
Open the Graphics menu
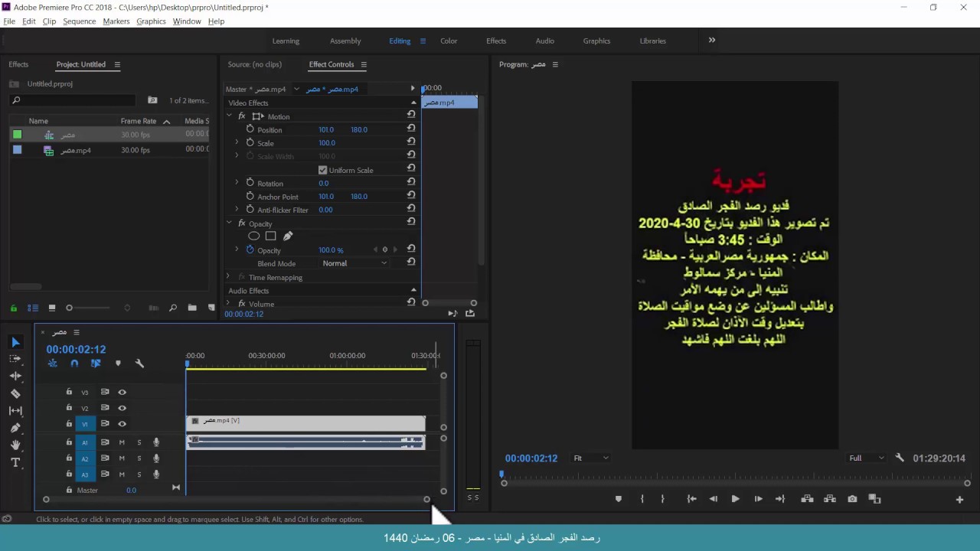coord(151,21)
